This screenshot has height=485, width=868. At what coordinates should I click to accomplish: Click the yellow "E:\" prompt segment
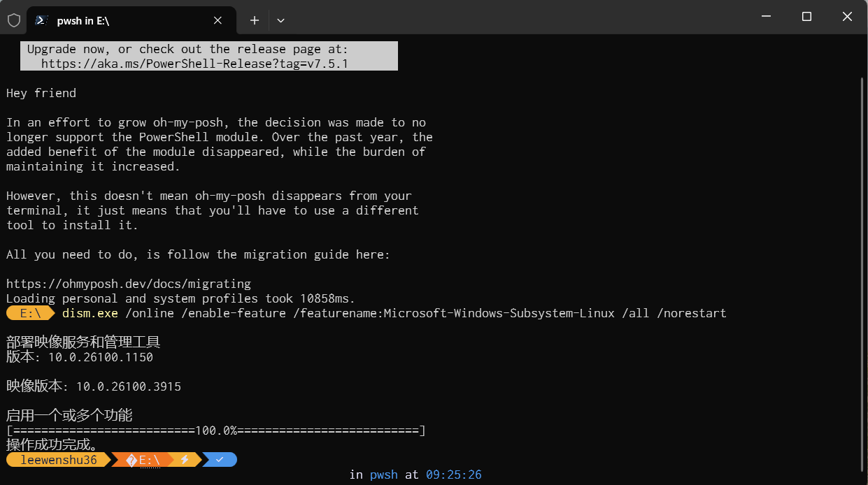[x=31, y=313]
